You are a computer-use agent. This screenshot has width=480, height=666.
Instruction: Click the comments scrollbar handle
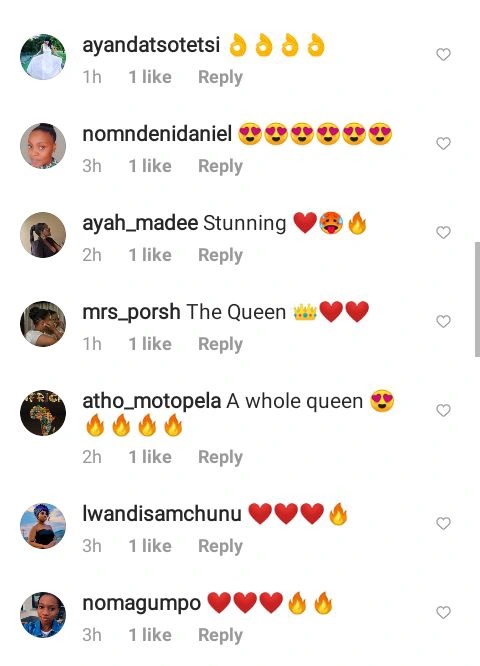tap(477, 299)
